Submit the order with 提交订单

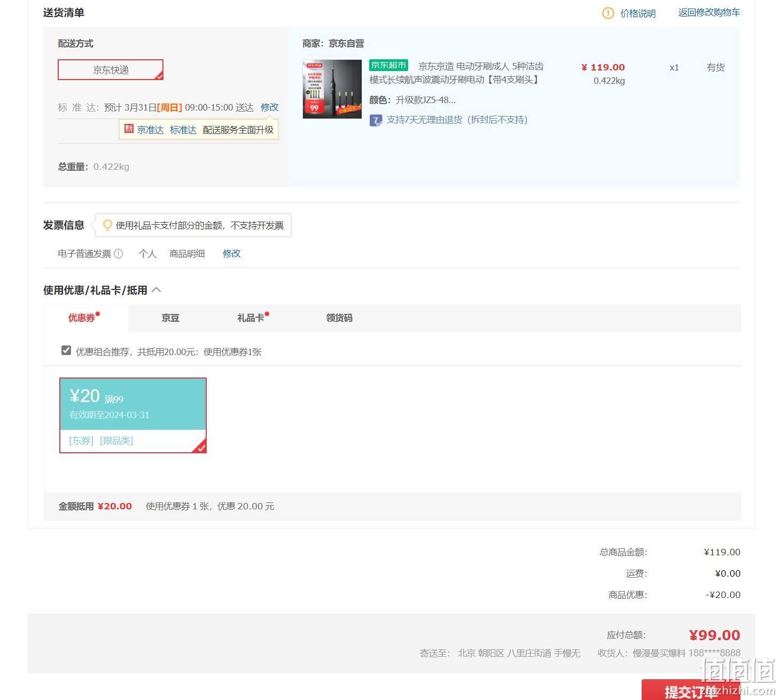coord(691,690)
